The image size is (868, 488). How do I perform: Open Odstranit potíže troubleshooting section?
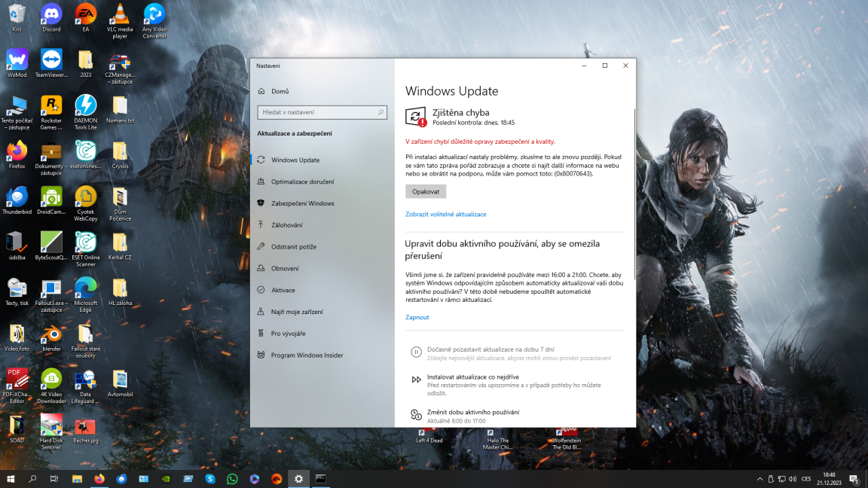pyautogui.click(x=293, y=247)
